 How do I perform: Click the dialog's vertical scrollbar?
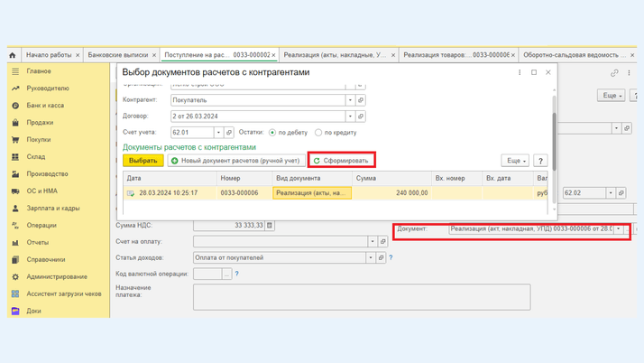click(x=555, y=135)
